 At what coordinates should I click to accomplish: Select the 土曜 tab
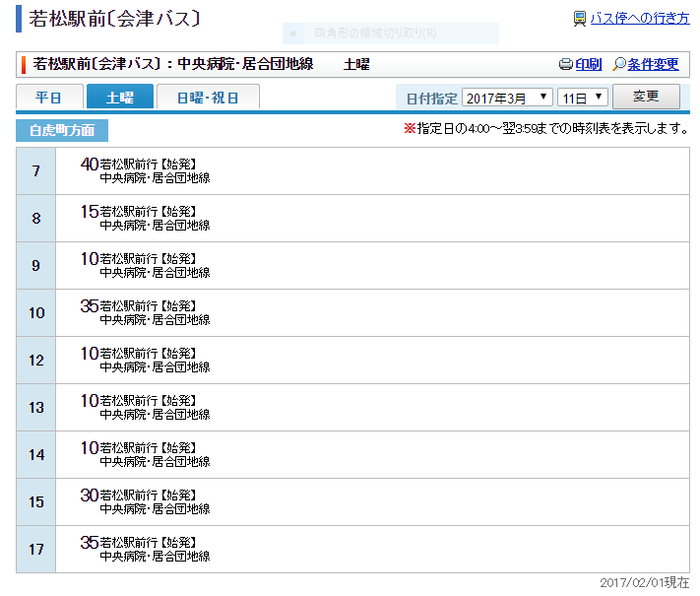click(x=120, y=97)
